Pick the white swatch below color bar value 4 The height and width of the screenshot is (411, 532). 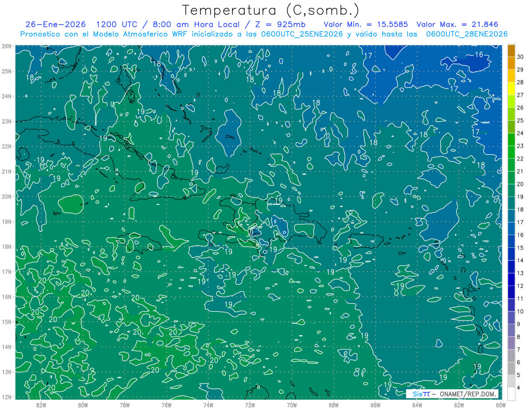(511, 394)
